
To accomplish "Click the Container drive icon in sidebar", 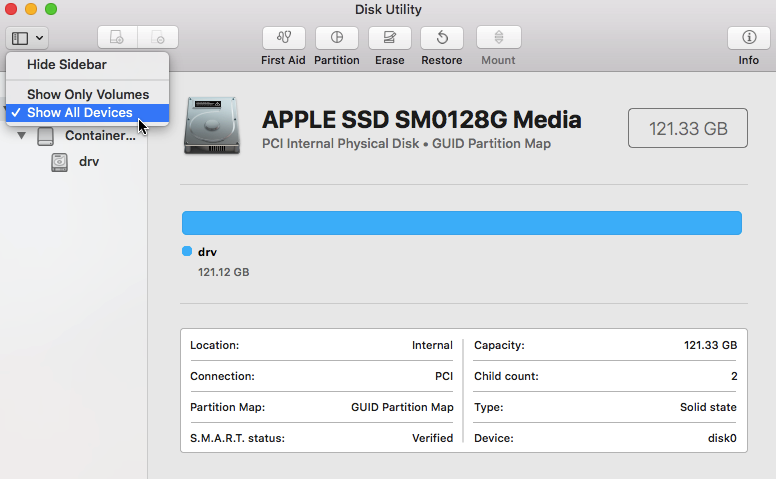I will click(x=46, y=136).
